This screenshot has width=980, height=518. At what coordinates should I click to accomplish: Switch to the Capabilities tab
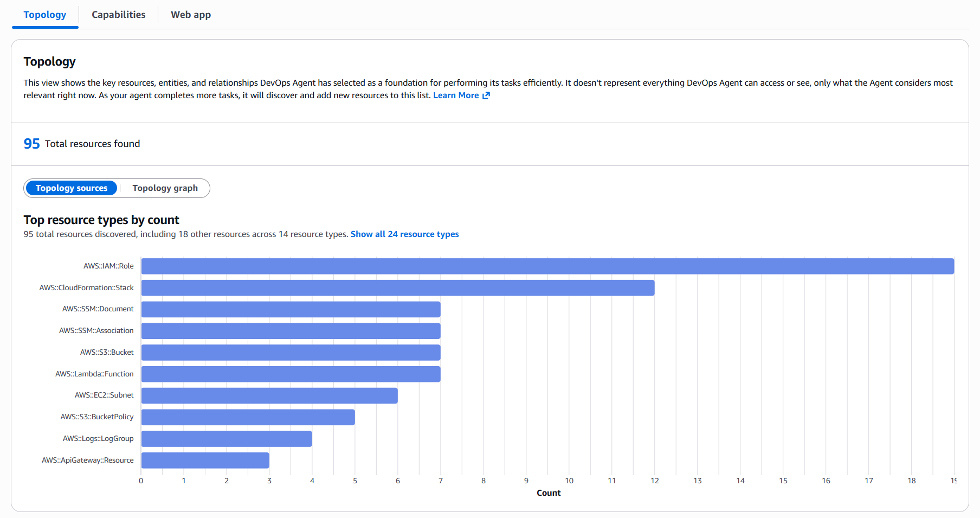click(x=118, y=15)
